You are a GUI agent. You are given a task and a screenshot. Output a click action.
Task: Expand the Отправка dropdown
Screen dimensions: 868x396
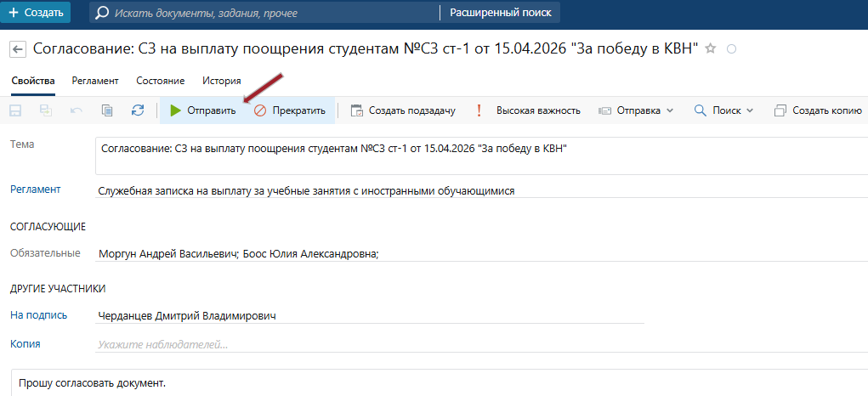636,110
